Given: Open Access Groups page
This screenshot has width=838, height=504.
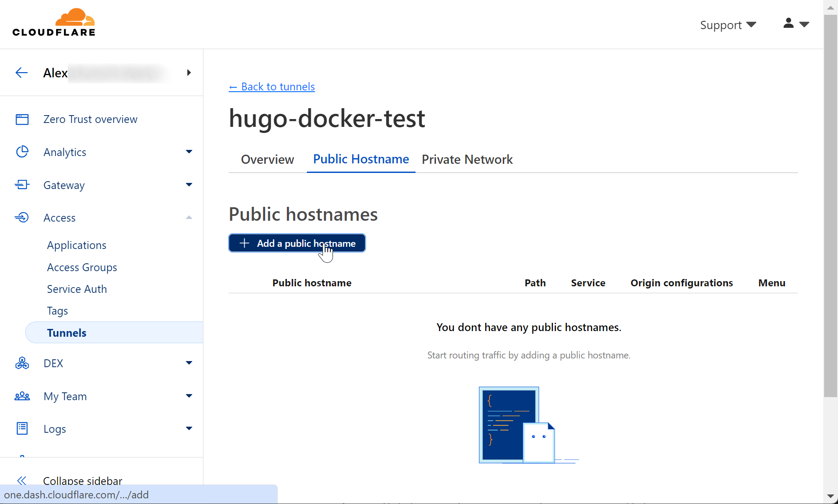Looking at the screenshot, I should click(x=82, y=267).
